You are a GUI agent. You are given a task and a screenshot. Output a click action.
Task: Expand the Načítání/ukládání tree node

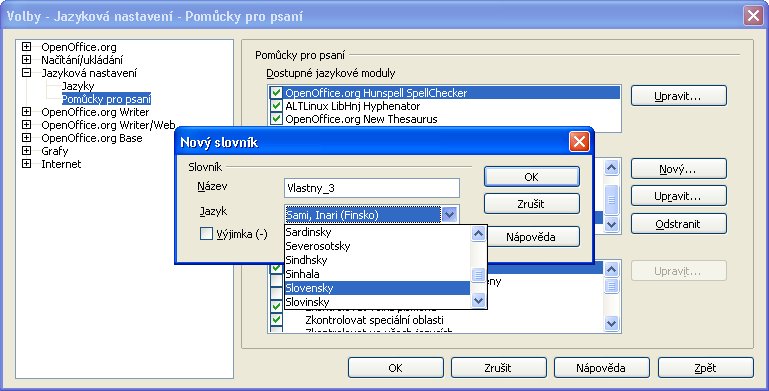tap(26, 60)
